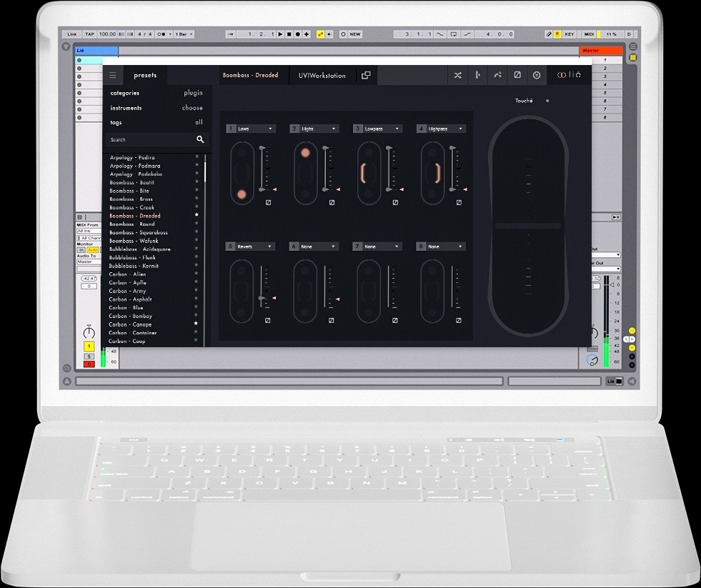Click the vertical marker icon after shuffle

click(x=477, y=75)
